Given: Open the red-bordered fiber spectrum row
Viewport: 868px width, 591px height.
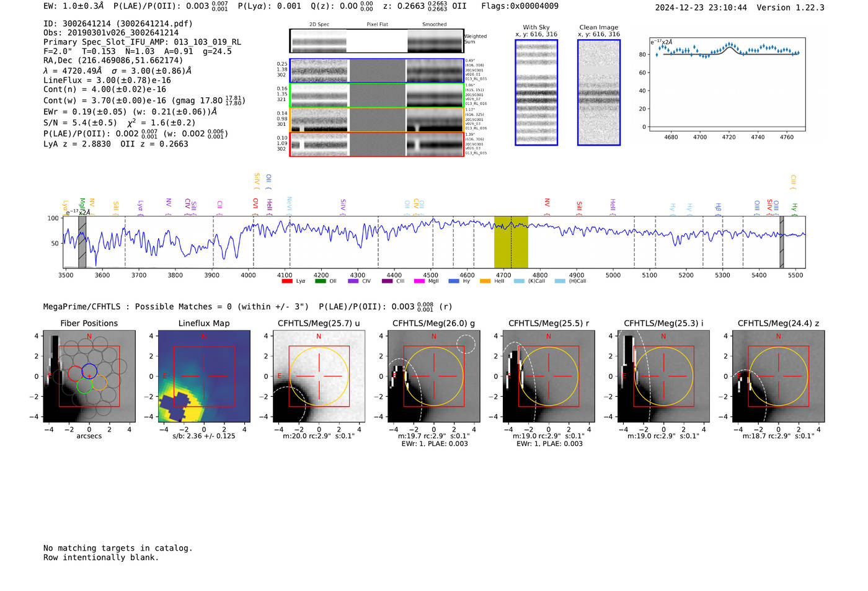Looking at the screenshot, I should (376, 144).
